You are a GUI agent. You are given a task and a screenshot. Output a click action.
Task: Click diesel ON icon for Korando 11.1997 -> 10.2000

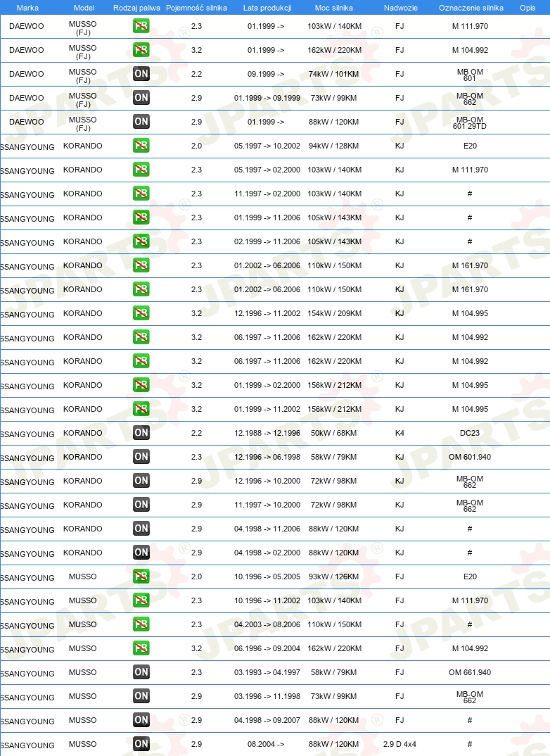pos(141,504)
